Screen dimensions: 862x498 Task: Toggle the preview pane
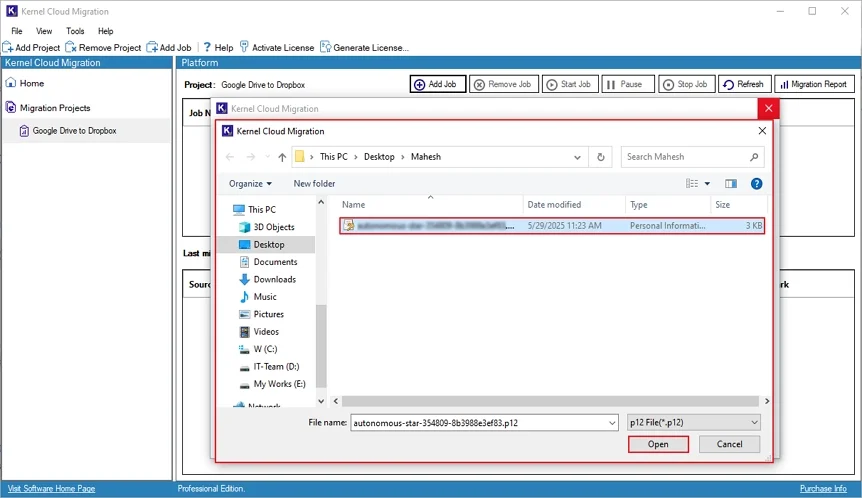point(731,184)
